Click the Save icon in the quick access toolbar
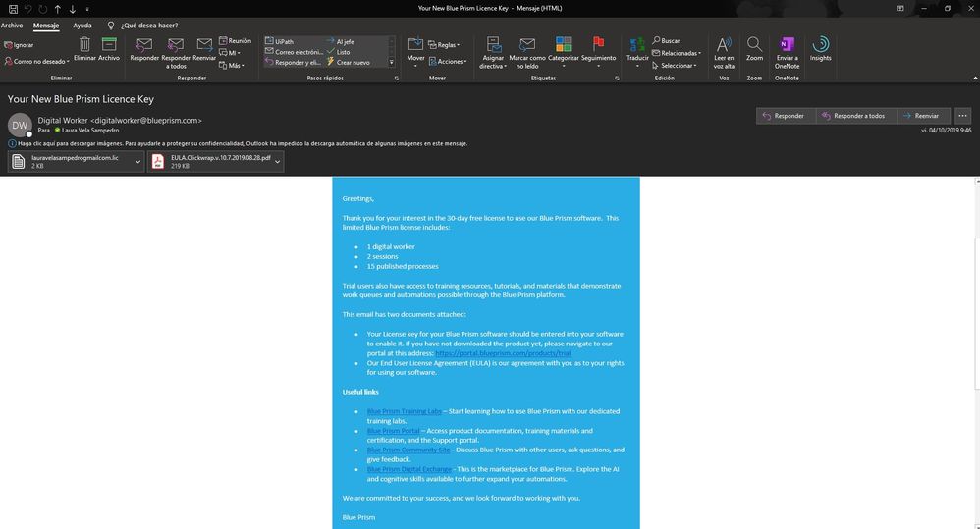Image resolution: width=980 pixels, height=529 pixels. click(13, 9)
